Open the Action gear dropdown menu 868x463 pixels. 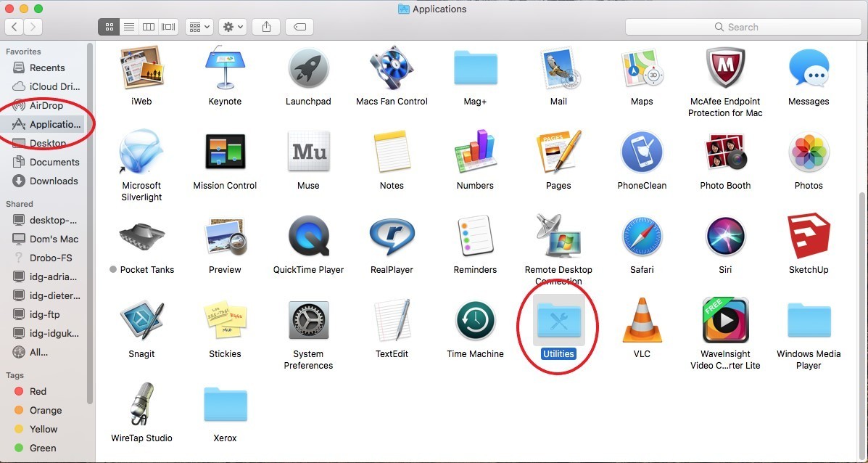233,27
